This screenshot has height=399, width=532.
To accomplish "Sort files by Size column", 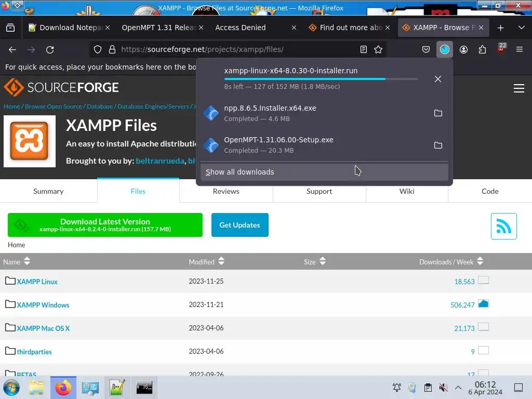I will click(314, 262).
